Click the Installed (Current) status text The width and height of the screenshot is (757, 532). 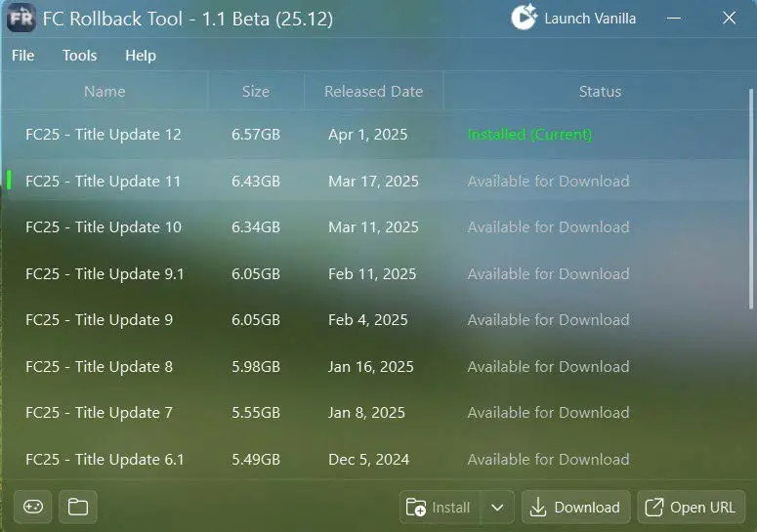[529, 135]
